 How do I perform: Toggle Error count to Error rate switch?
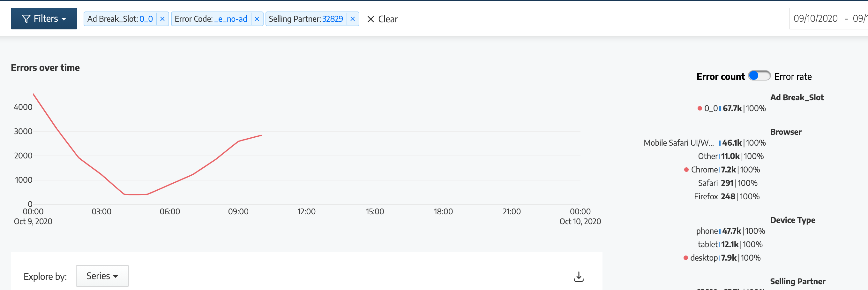(x=759, y=76)
